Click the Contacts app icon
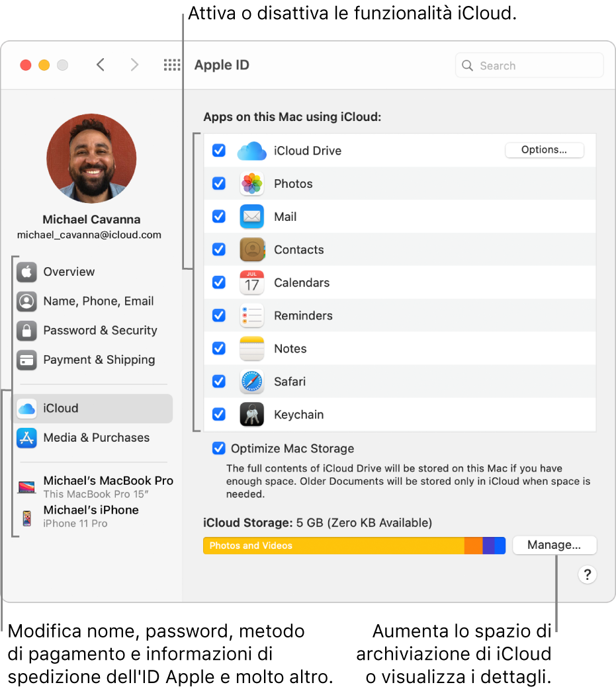The width and height of the screenshot is (616, 691). point(252,249)
